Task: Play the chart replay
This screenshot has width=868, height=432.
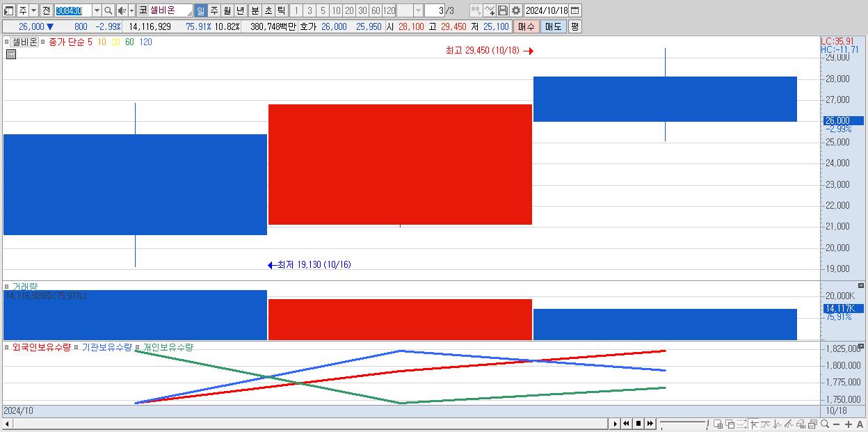Action: click(x=615, y=424)
